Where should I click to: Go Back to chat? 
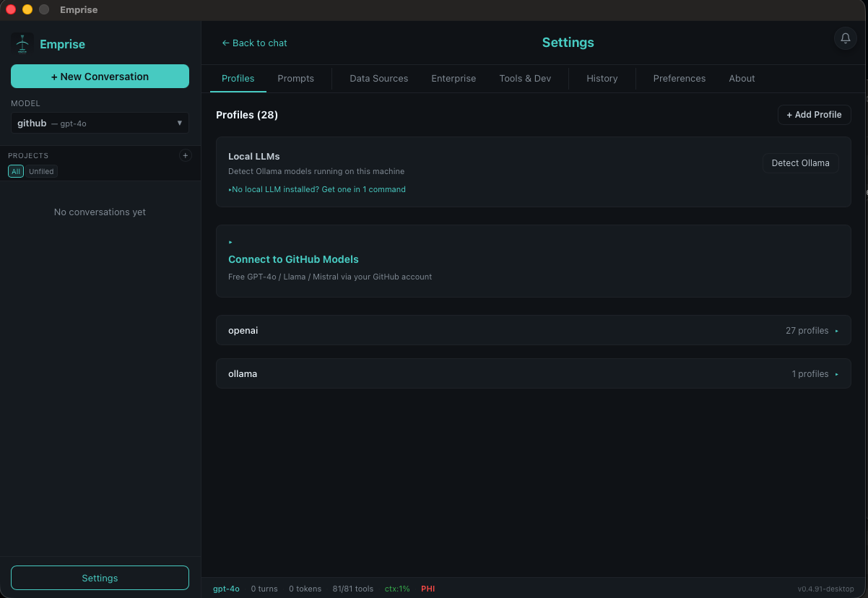(254, 43)
